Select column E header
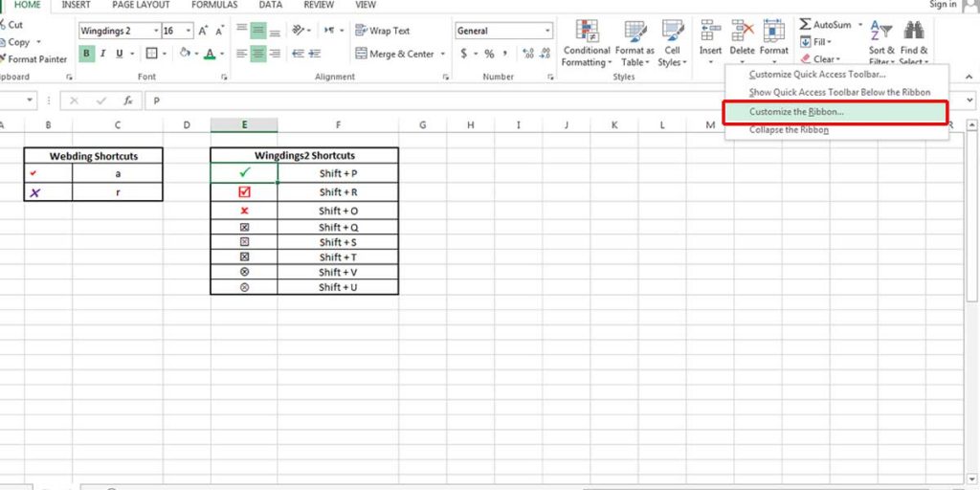Image resolution: width=980 pixels, height=490 pixels. point(244,125)
